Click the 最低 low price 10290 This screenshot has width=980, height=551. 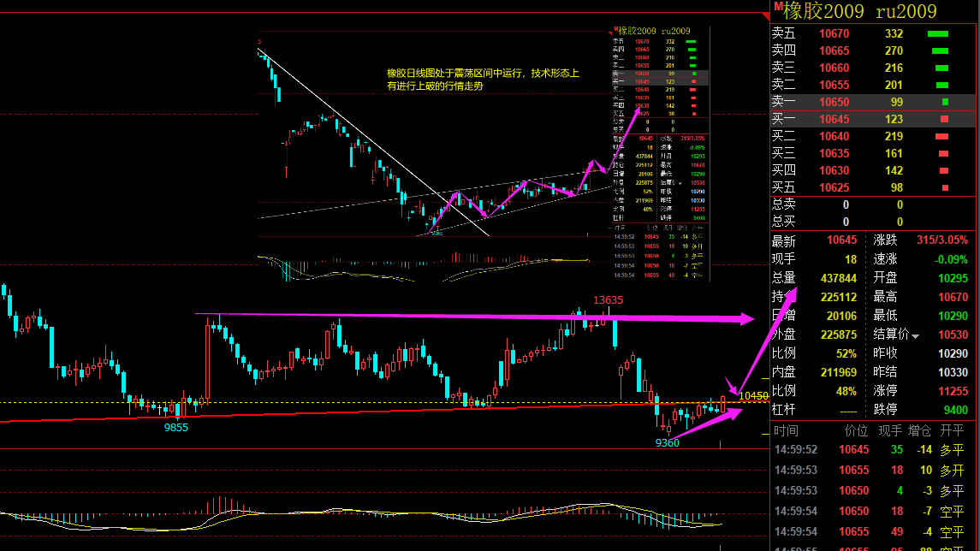click(953, 316)
